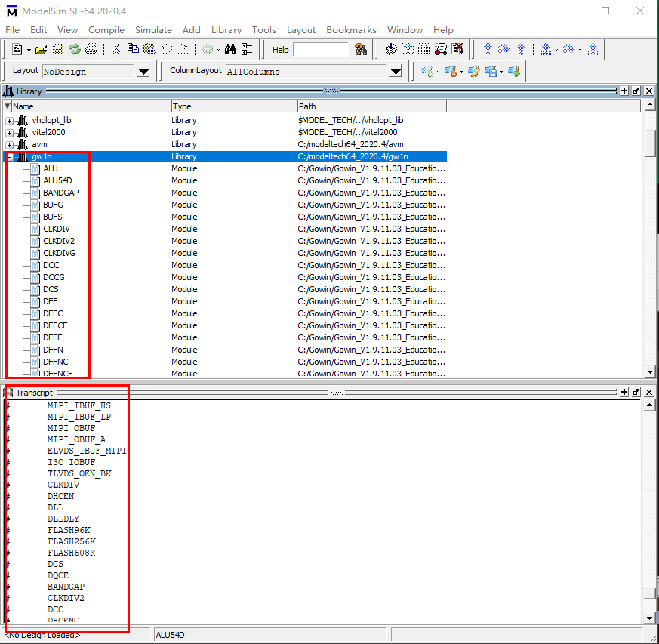The width and height of the screenshot is (659, 644).
Task: Click the green Reload arrows icon
Action: coord(75,50)
